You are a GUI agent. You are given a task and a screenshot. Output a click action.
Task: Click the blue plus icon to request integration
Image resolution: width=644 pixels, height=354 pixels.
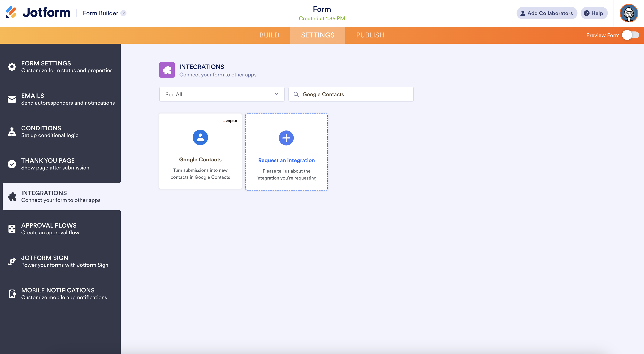click(286, 138)
